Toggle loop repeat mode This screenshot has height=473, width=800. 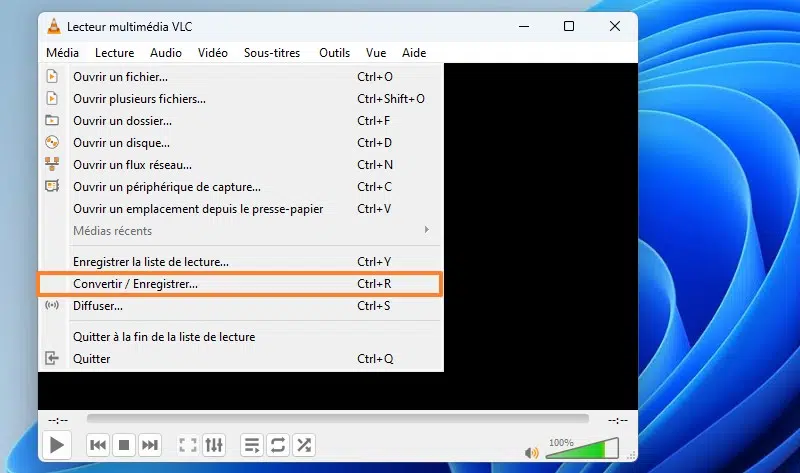(x=278, y=445)
